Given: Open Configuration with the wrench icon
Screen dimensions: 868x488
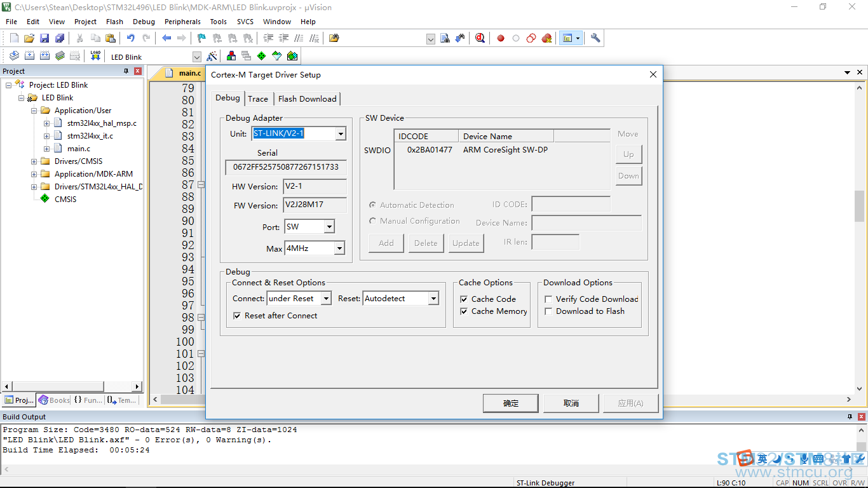Looking at the screenshot, I should click(595, 38).
